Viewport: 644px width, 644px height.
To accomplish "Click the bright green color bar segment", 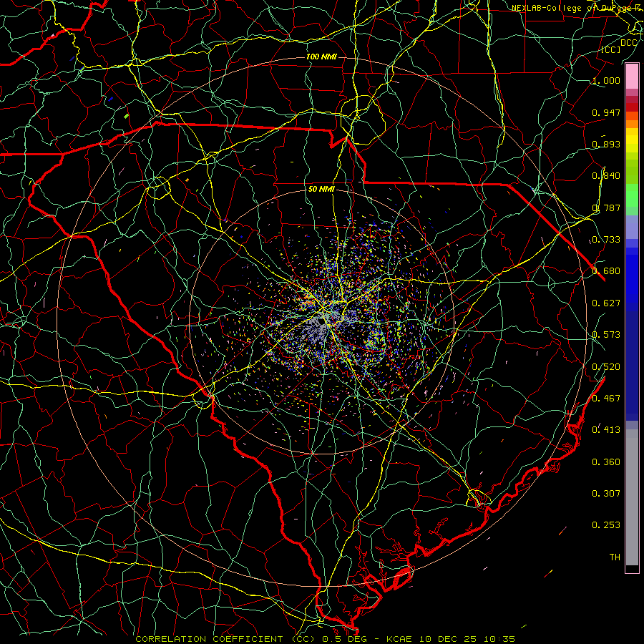I will point(632,195).
